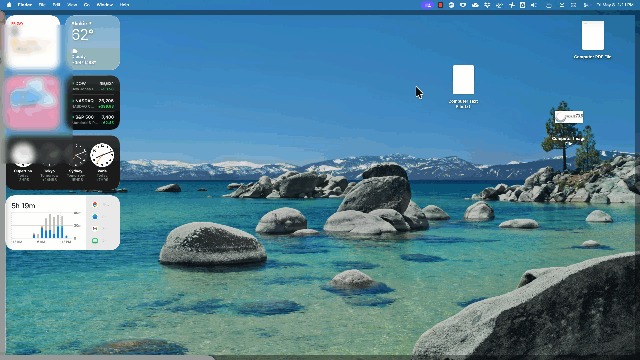Select the S&P 500 row in Stocks widget
Viewport: 640px width, 360px height.
93,120
